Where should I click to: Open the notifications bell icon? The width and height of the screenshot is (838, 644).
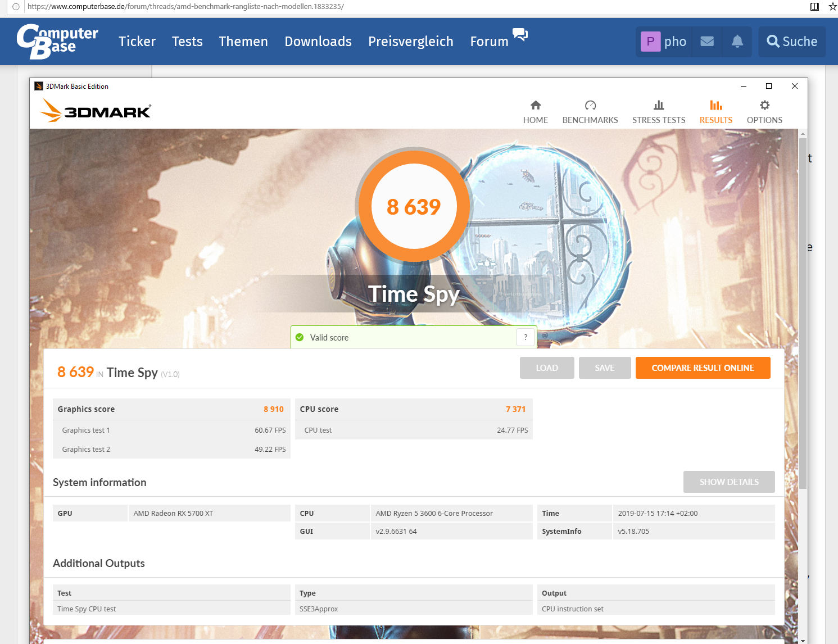coord(737,42)
